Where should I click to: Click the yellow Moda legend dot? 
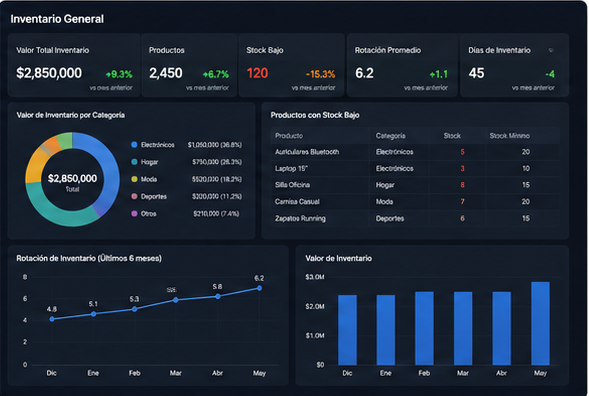pos(134,179)
